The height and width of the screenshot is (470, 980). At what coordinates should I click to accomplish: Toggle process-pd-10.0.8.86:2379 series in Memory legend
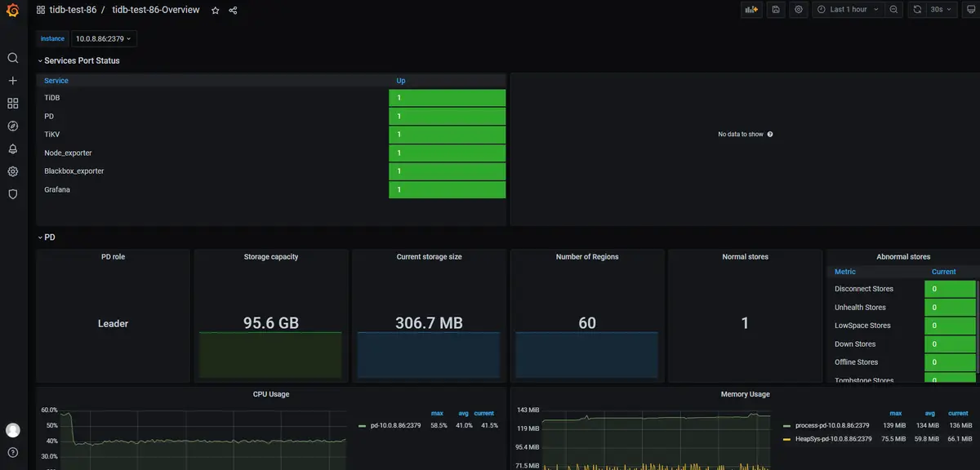point(832,425)
